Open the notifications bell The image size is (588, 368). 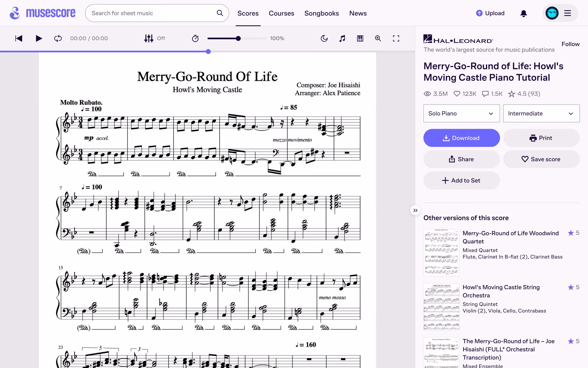click(x=524, y=13)
